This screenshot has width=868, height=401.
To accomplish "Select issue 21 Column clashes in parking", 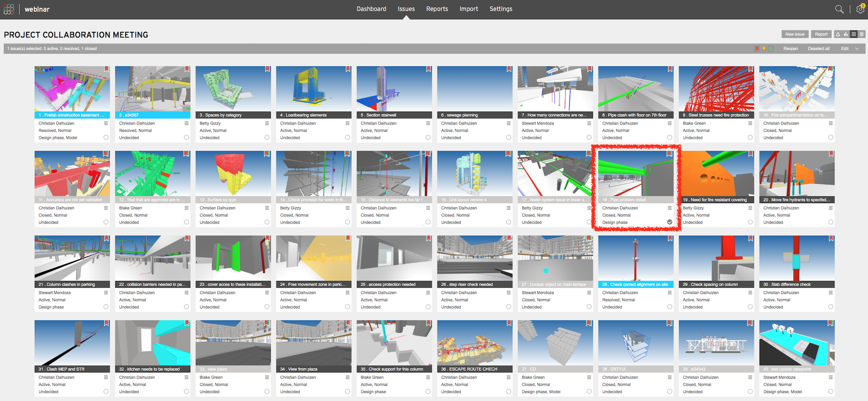I will pyautogui.click(x=106, y=307).
